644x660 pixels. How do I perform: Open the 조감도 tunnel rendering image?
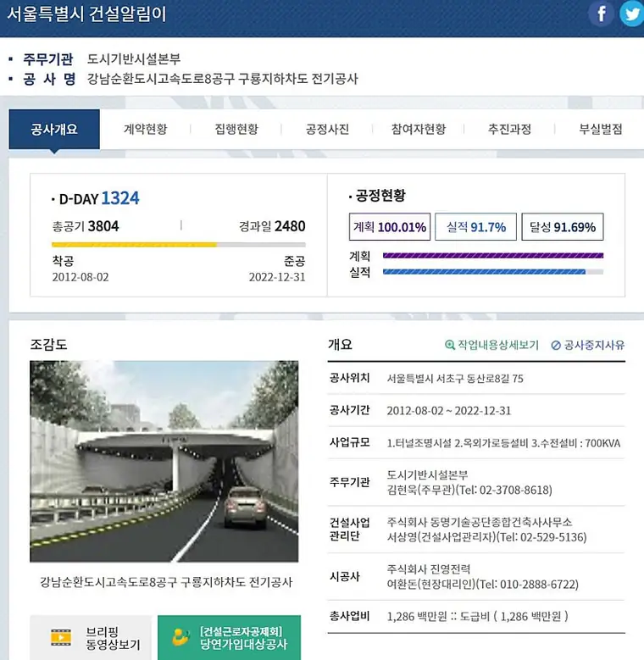[x=164, y=462]
